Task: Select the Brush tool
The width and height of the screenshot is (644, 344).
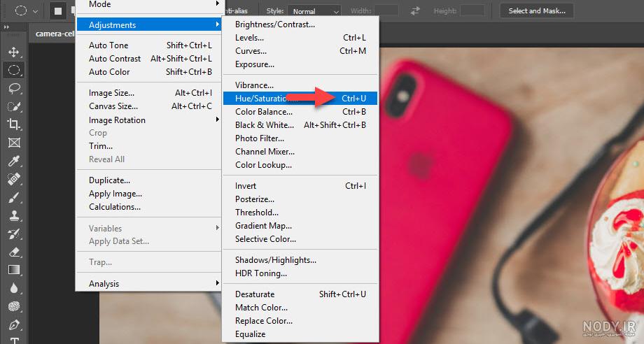Action: coord(14,197)
